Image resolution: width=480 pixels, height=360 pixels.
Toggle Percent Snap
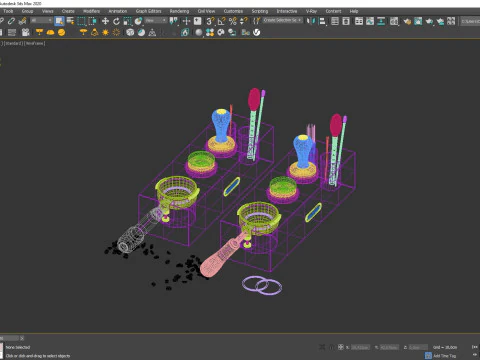(x=233, y=21)
